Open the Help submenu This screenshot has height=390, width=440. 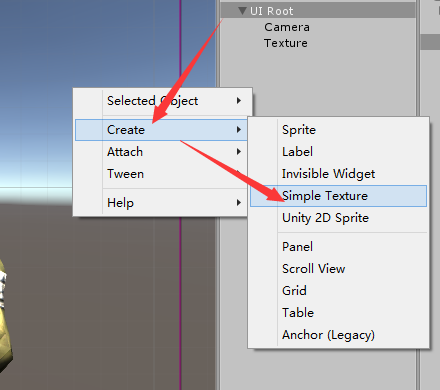point(163,203)
